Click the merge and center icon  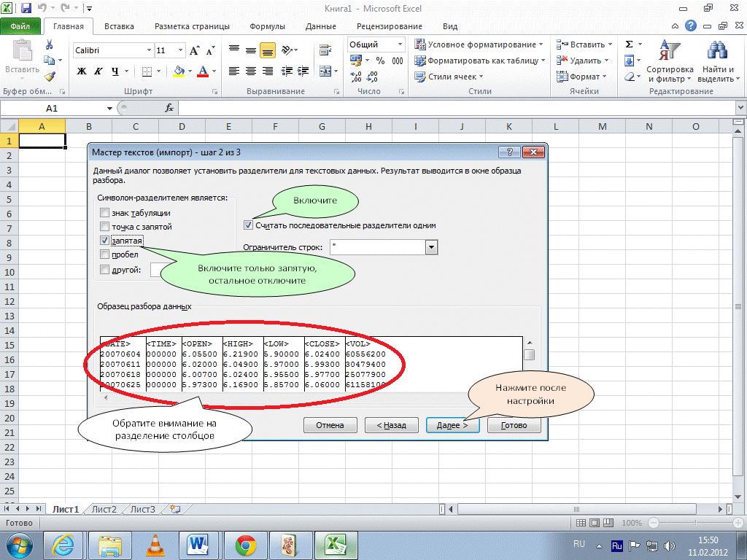pos(325,71)
